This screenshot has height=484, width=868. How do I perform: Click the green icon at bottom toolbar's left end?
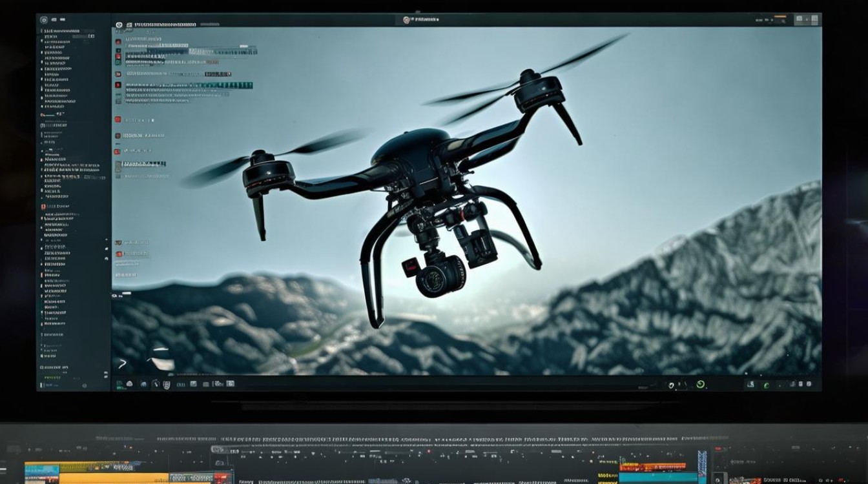pos(120,384)
